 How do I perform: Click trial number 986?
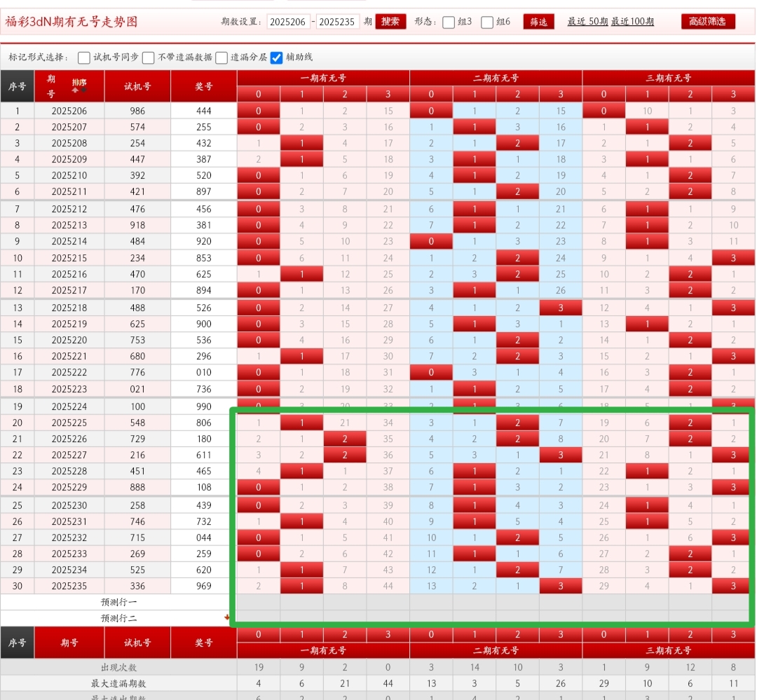point(137,111)
